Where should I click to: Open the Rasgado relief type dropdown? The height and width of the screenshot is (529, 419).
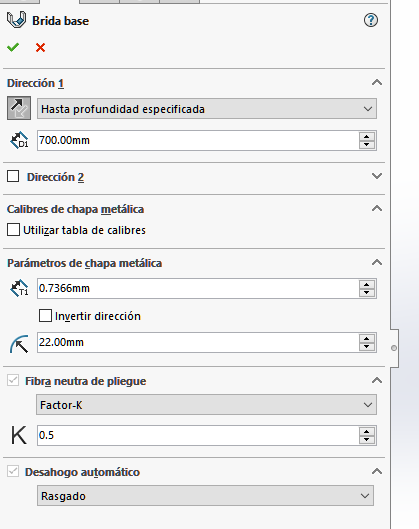[x=205, y=496]
